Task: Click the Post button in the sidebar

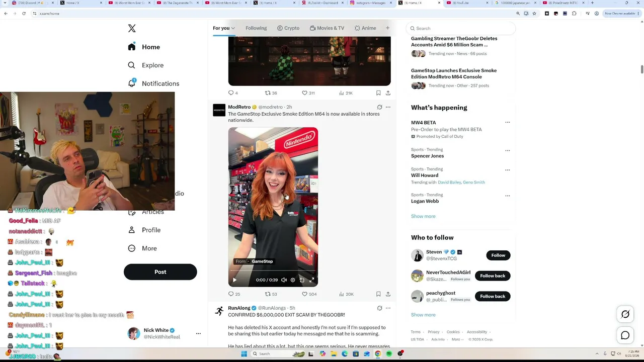Action: 160,272
